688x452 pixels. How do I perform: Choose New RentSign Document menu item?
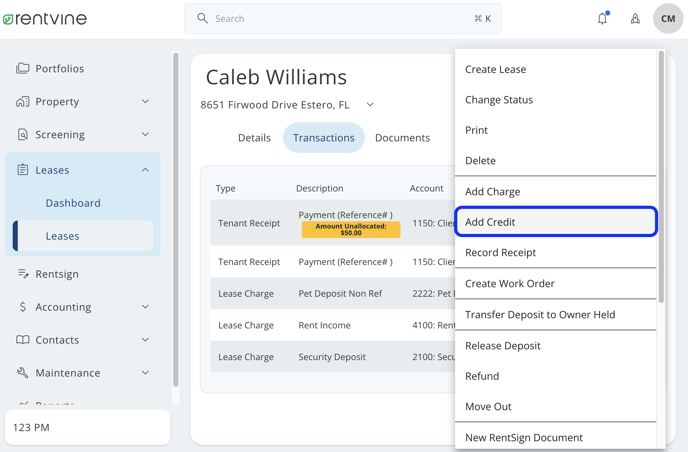coord(555,438)
